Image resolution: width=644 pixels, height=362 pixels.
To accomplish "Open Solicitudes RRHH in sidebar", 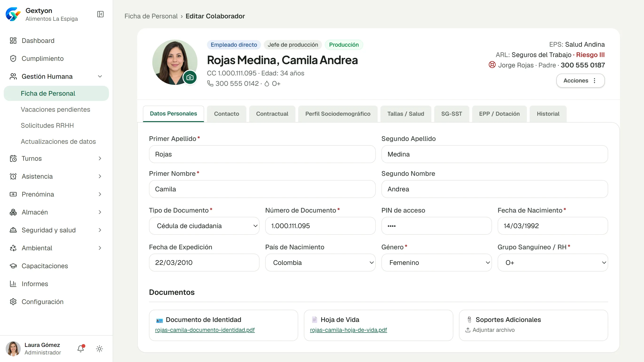I will point(47,126).
